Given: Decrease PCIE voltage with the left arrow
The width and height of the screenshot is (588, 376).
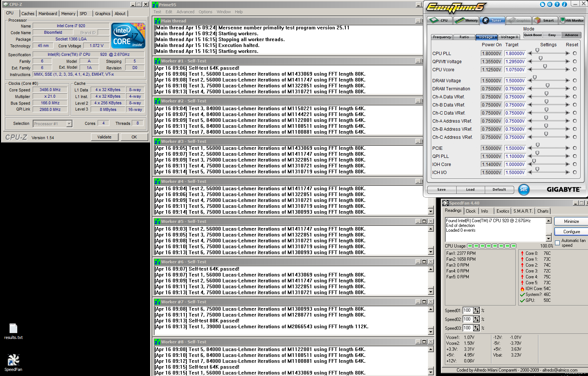Looking at the screenshot, I should point(530,148).
